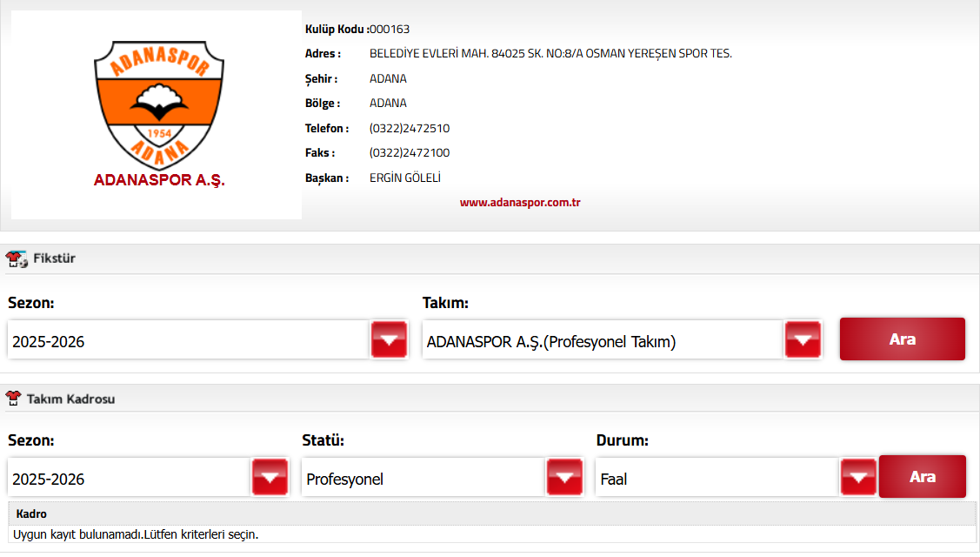The width and height of the screenshot is (980, 557).
Task: Expand the Durum red arrow dropdown
Action: 858,477
